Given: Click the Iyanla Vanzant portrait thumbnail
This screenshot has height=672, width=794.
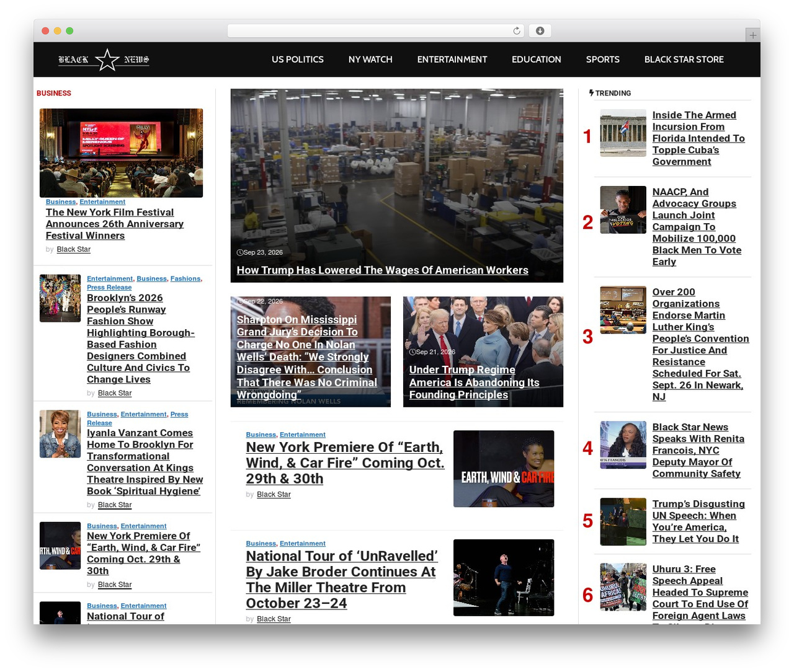Looking at the screenshot, I should 60,434.
